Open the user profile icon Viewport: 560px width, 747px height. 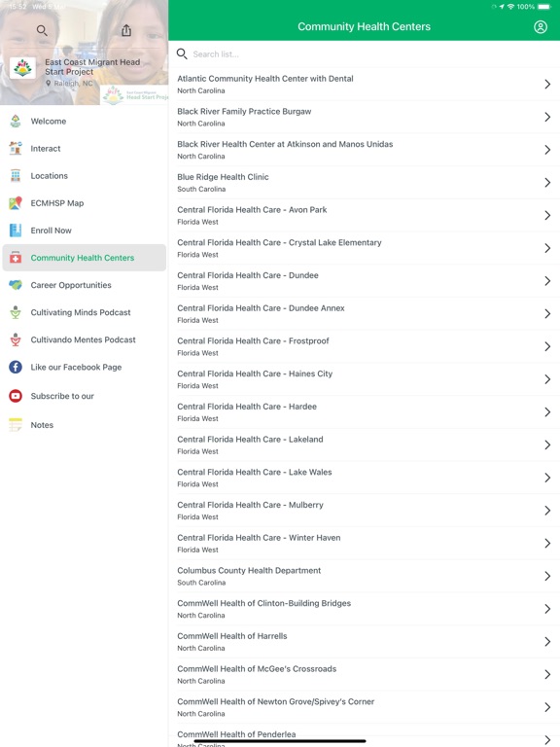[541, 26]
